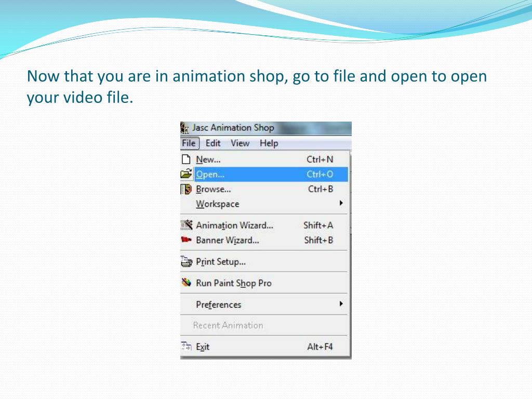Click the Ctrl+B shortcut text
Image resolution: width=532 pixels, height=399 pixels.
[321, 189]
